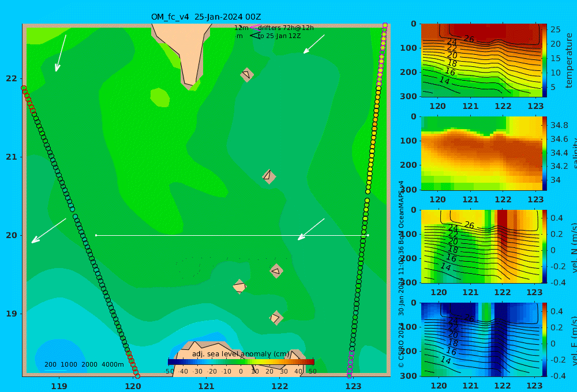Click latitude label '20' on main map
577x392 pixels.
(x=12, y=235)
